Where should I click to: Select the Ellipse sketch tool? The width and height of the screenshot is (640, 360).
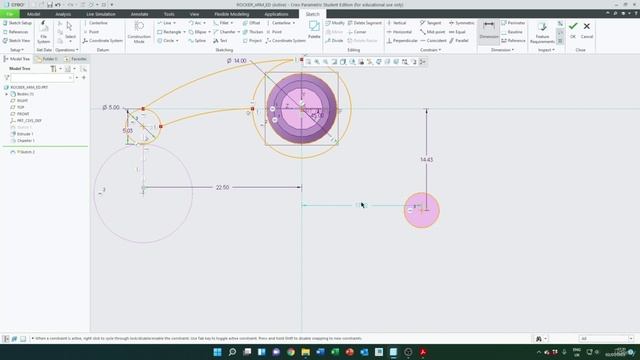(198, 32)
